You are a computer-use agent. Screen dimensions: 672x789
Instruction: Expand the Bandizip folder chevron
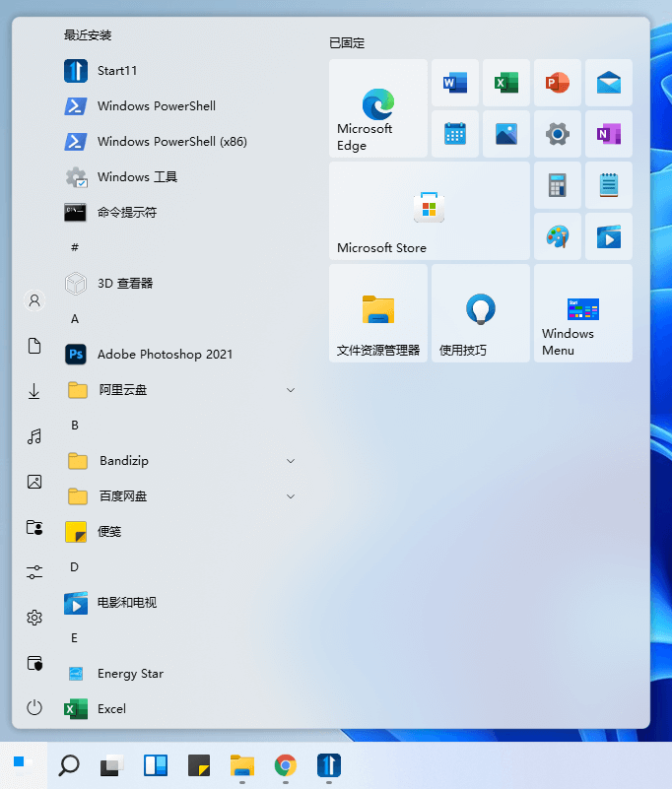click(x=291, y=461)
